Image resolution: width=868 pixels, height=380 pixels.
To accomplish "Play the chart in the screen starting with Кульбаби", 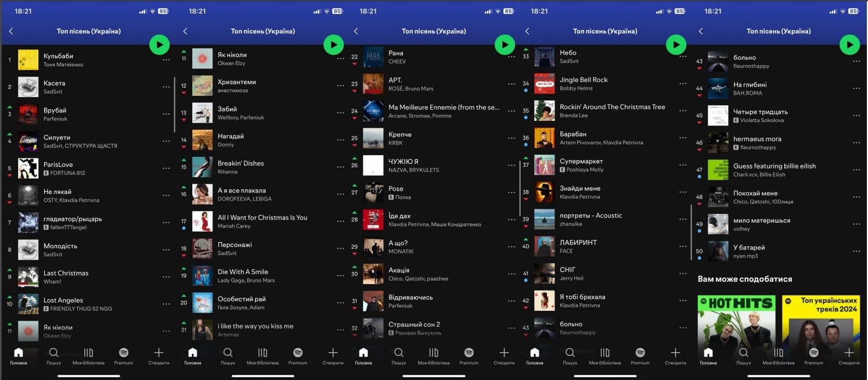I will (x=159, y=45).
